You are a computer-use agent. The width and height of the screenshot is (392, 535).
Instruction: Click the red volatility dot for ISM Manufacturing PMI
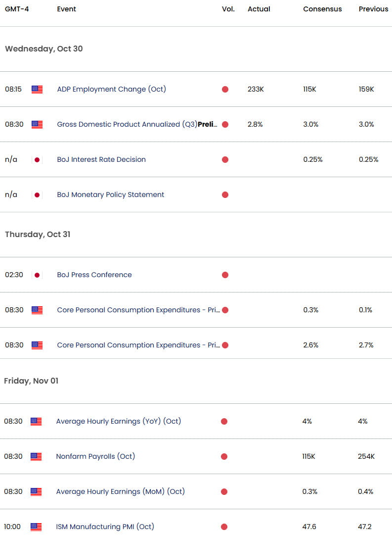tap(225, 527)
